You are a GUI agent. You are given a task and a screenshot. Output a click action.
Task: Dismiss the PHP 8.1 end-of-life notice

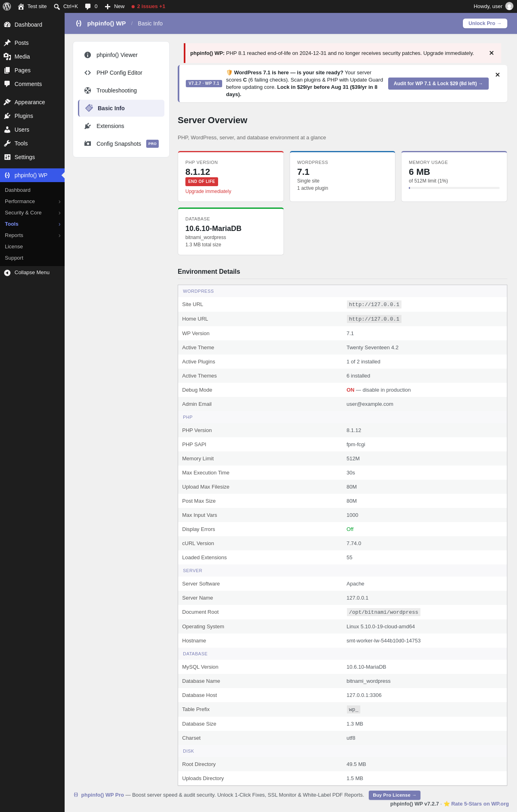492,53
